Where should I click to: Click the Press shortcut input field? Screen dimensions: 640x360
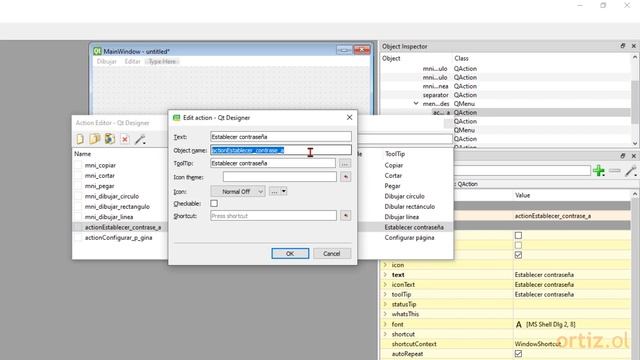point(273,216)
